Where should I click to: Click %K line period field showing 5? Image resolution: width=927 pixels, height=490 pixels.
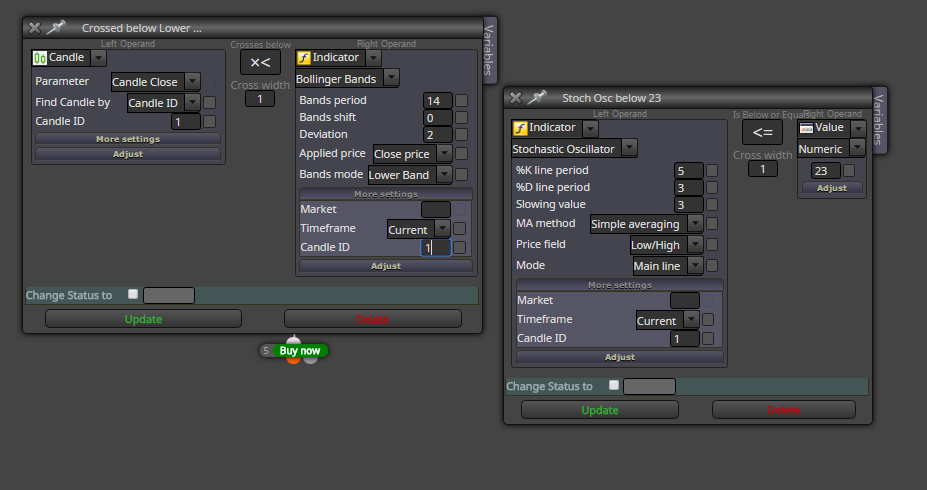tap(688, 171)
